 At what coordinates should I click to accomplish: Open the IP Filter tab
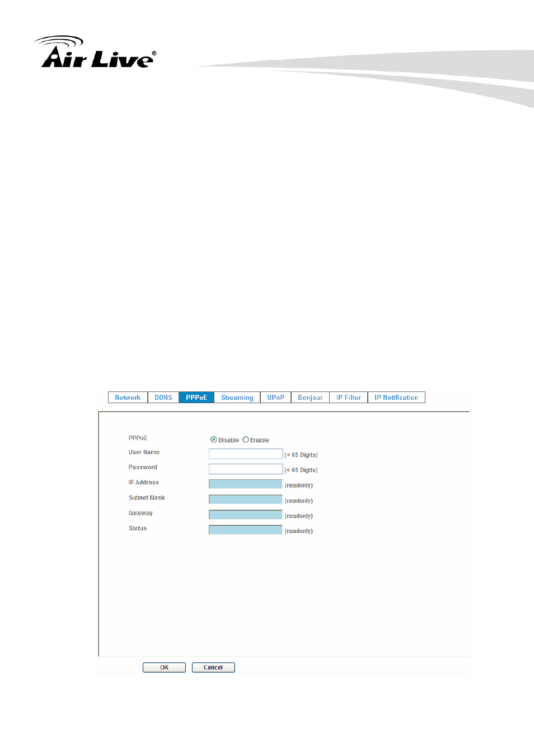(349, 398)
